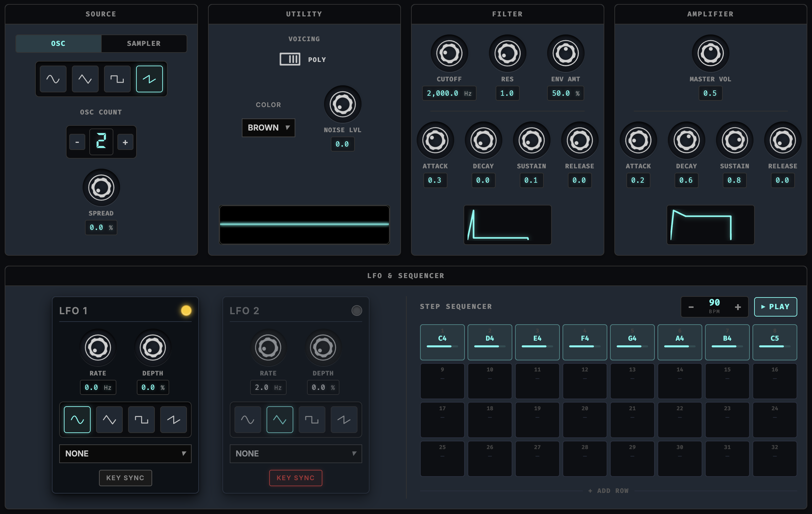The width and height of the screenshot is (812, 514).
Task: Click the Filter SUSTAIN knob
Action: (x=531, y=140)
